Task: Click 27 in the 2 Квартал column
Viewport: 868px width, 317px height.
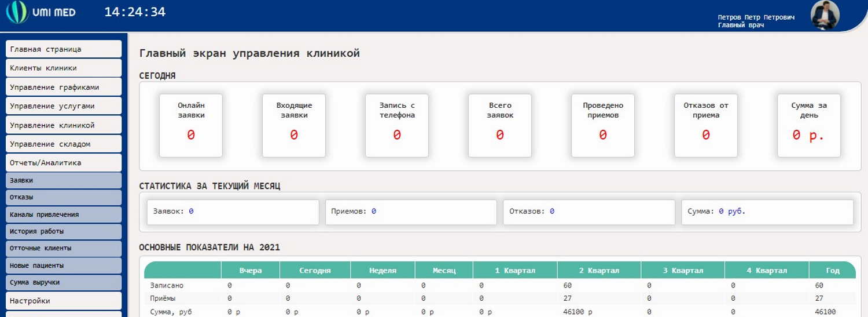Action: coord(567,298)
